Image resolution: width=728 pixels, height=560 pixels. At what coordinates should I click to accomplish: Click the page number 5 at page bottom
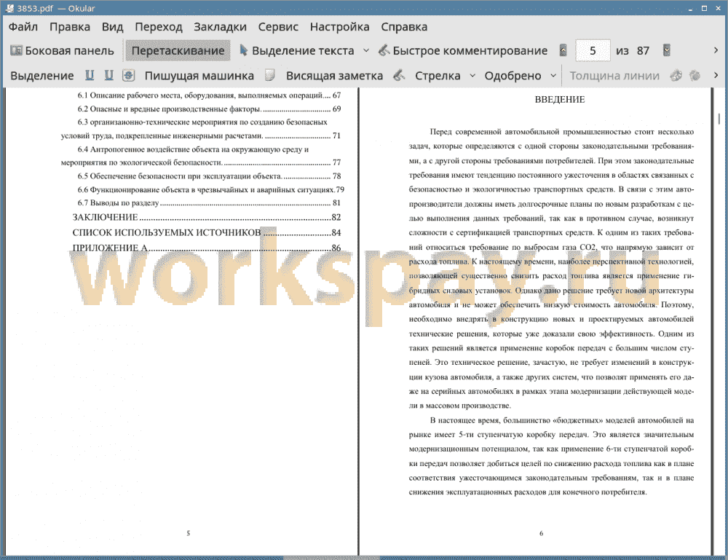(188, 533)
